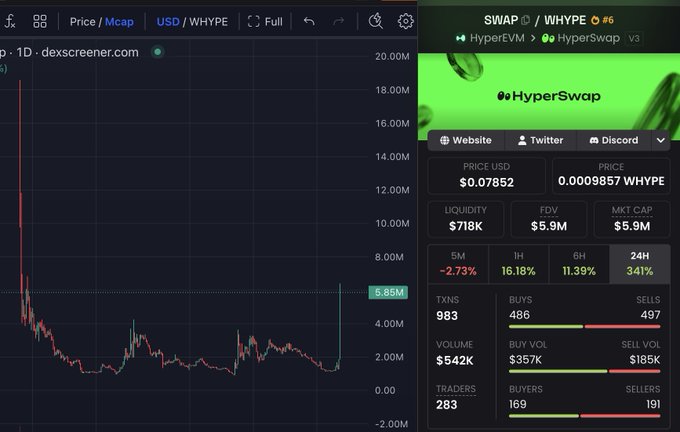
Task: Select the 24H timeframe tab
Action: click(640, 264)
